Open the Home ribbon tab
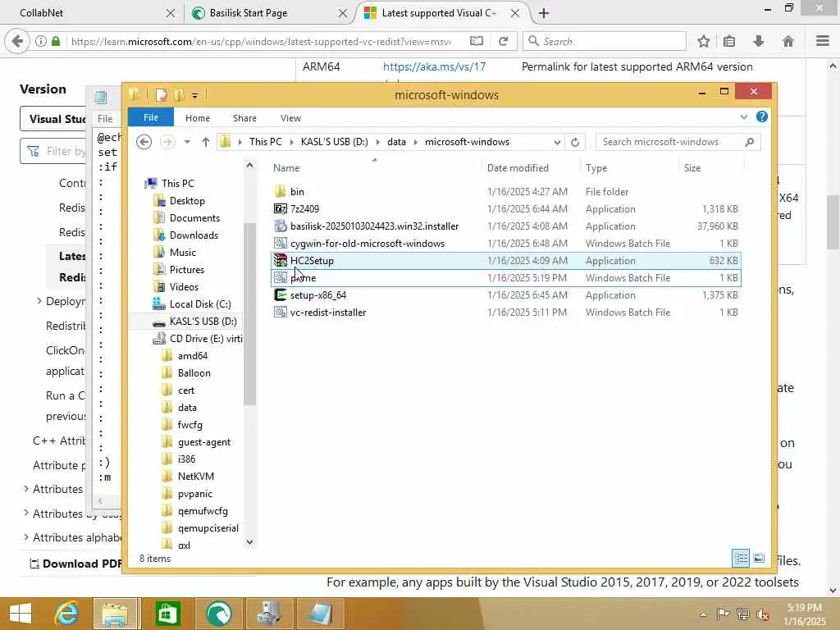 point(197,118)
